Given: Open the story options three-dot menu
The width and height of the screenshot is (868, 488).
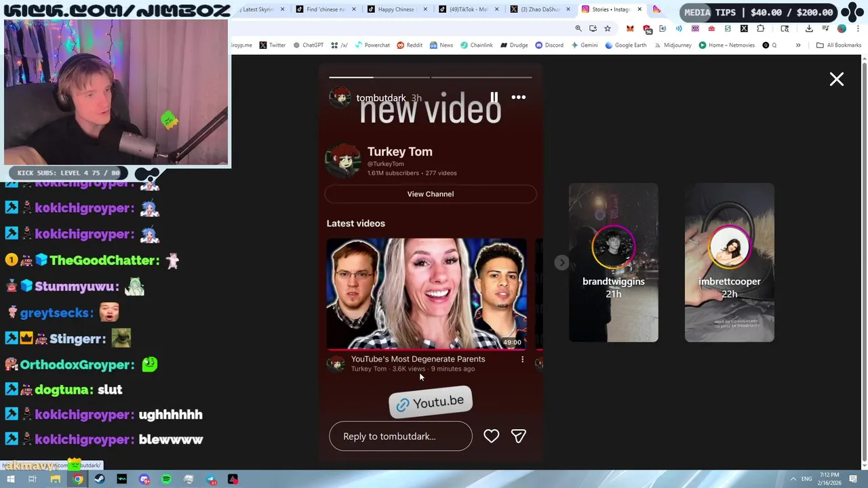Looking at the screenshot, I should pos(518,98).
